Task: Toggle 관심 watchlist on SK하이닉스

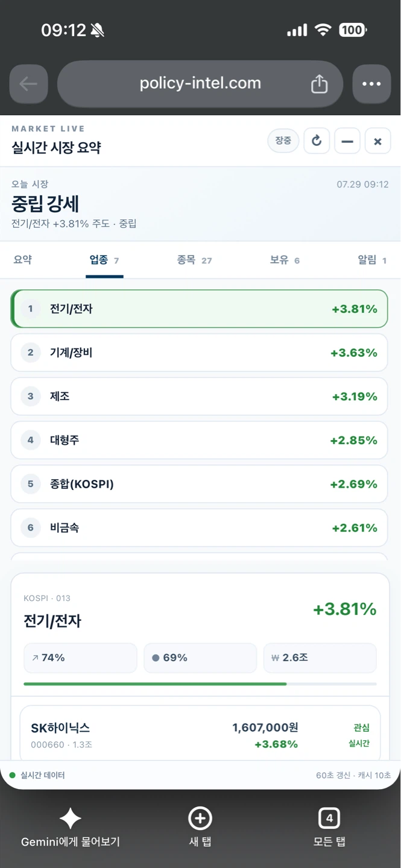Action: coord(362,728)
